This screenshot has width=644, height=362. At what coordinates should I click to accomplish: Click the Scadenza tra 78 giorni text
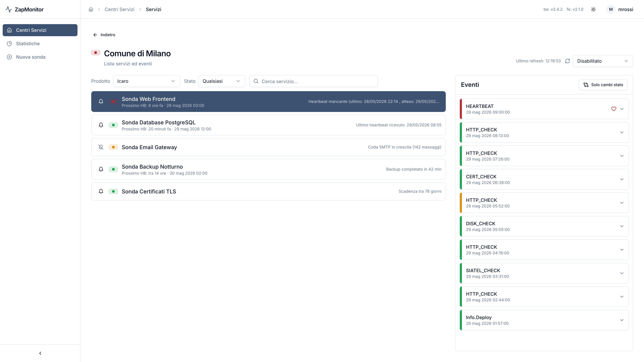(420, 191)
